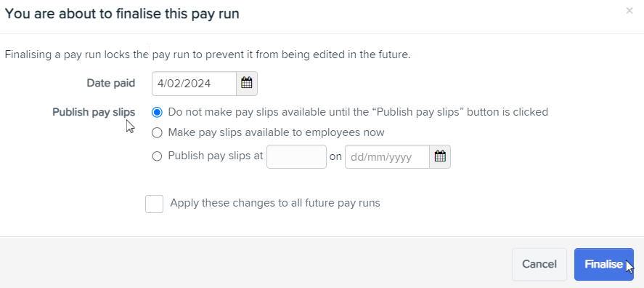Viewport: 644px width, 288px height.
Task: Tick the "Apply these changes to all future pay runs" checkbox
Action: click(x=155, y=204)
